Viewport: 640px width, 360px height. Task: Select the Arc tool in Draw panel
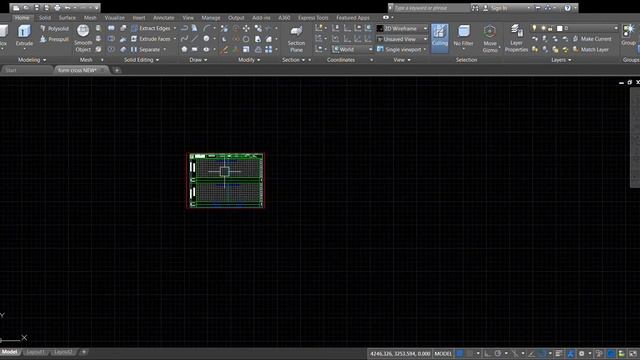click(x=207, y=28)
